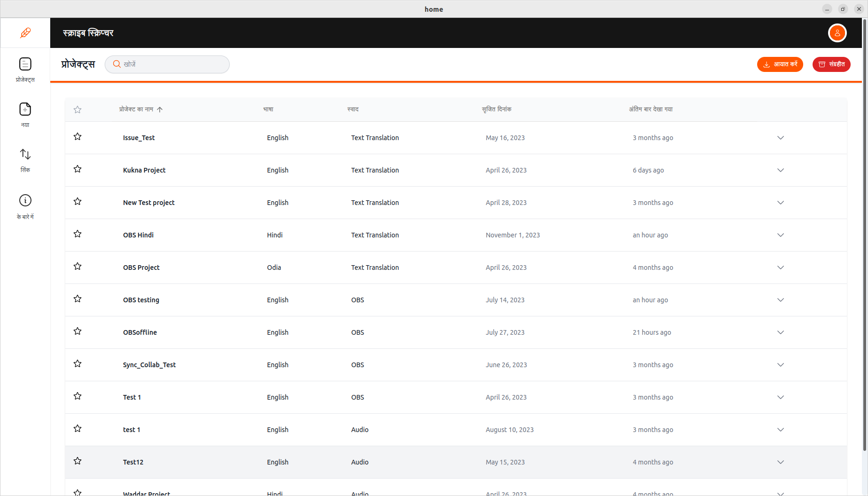Sort by सृजित दिनांक created date header
Viewport: 868px width, 496px height.
[496, 110]
